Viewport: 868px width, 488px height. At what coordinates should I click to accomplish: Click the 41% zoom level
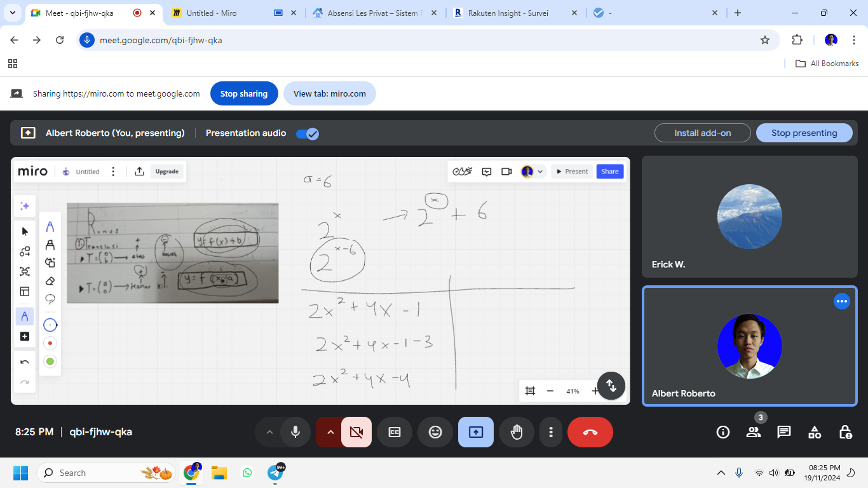[573, 391]
